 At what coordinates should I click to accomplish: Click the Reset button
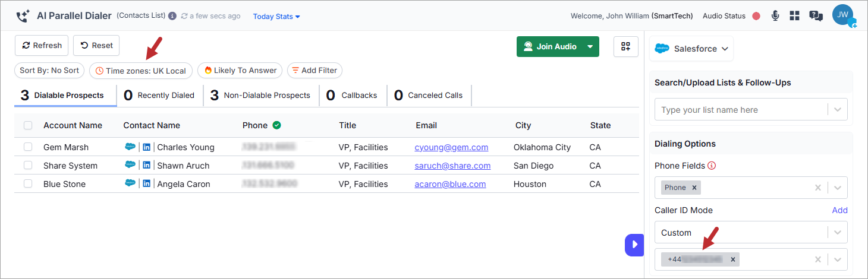pyautogui.click(x=96, y=46)
